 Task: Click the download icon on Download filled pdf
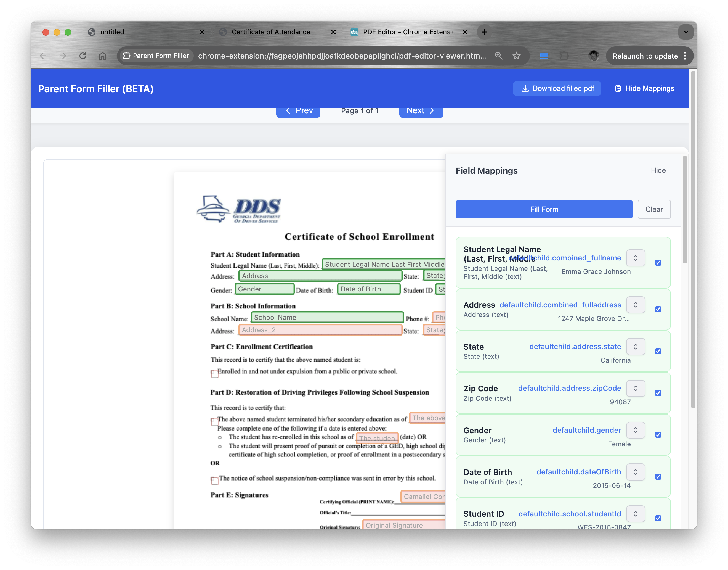click(526, 88)
